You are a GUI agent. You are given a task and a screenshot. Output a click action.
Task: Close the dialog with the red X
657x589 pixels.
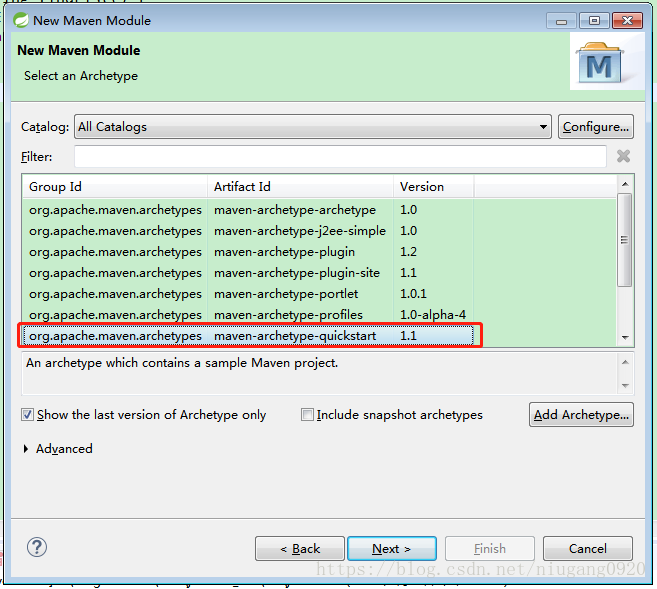(x=627, y=21)
